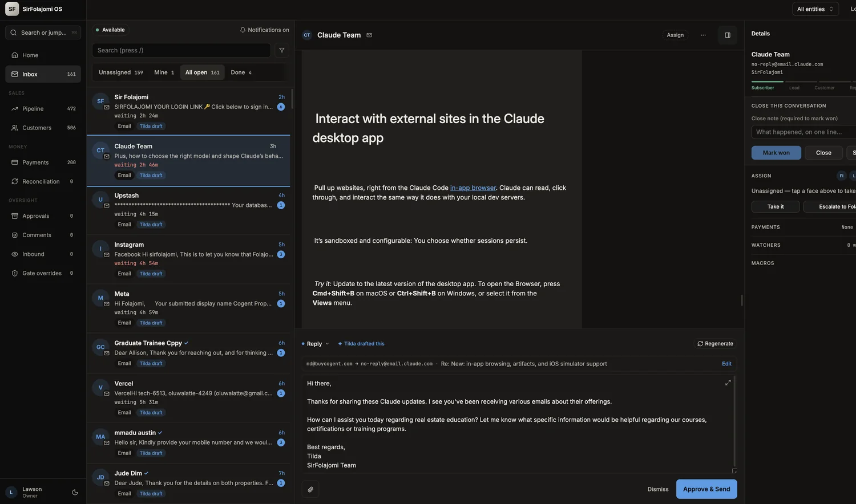Click the close note input field
Viewport: 856px width, 504px height.
pyautogui.click(x=803, y=132)
